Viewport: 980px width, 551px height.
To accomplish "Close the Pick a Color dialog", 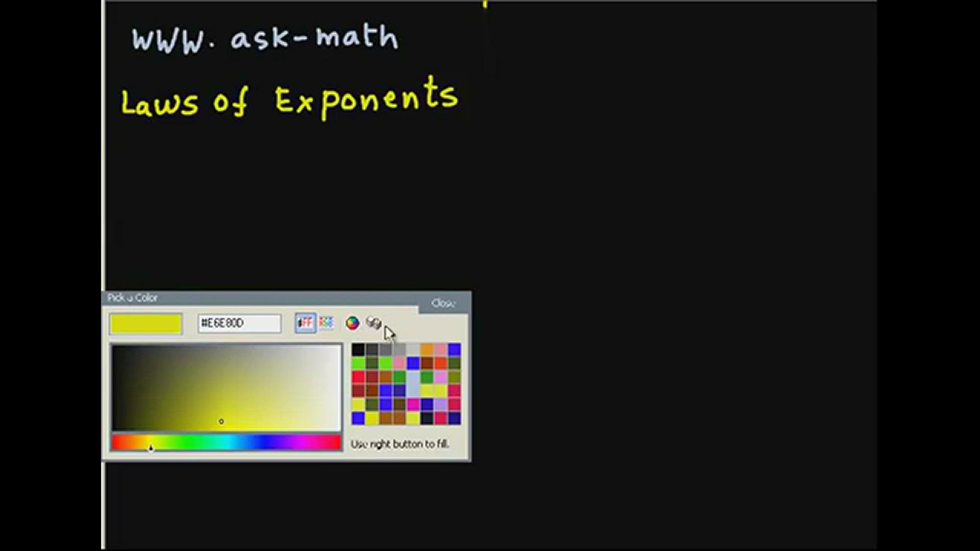I will pos(443,303).
